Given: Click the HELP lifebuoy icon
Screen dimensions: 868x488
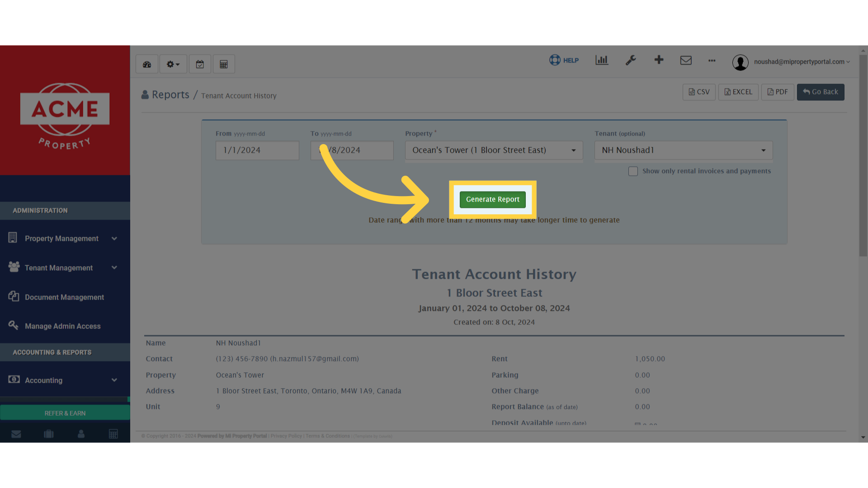Looking at the screenshot, I should [x=555, y=60].
